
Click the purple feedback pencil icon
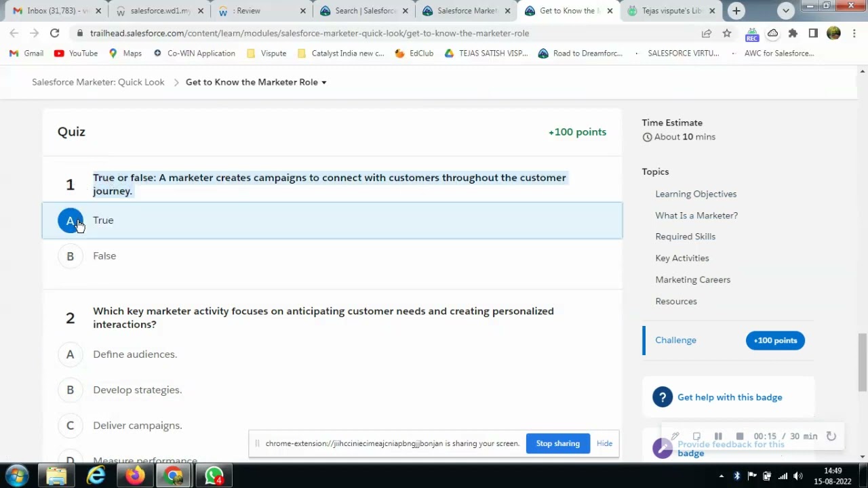coord(662,448)
